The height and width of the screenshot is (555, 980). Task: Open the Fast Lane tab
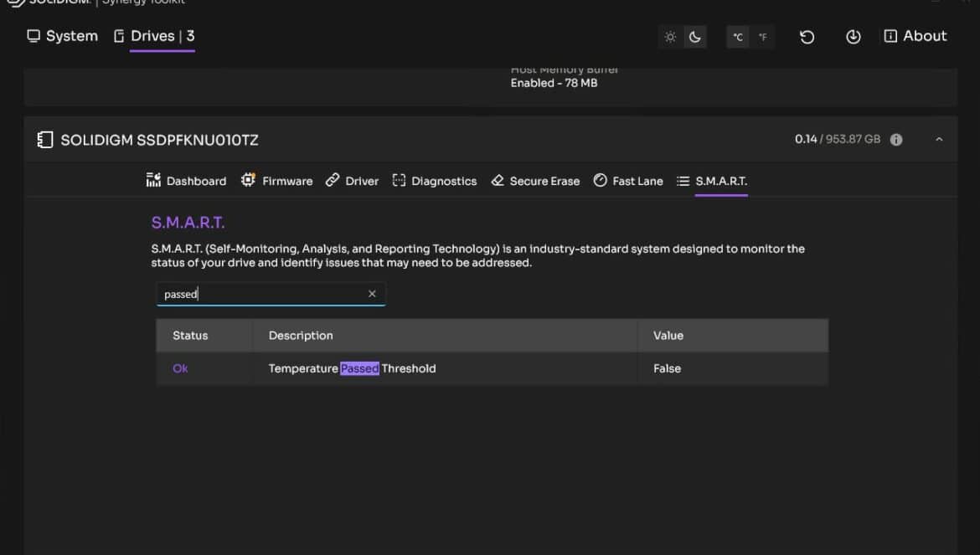(628, 181)
